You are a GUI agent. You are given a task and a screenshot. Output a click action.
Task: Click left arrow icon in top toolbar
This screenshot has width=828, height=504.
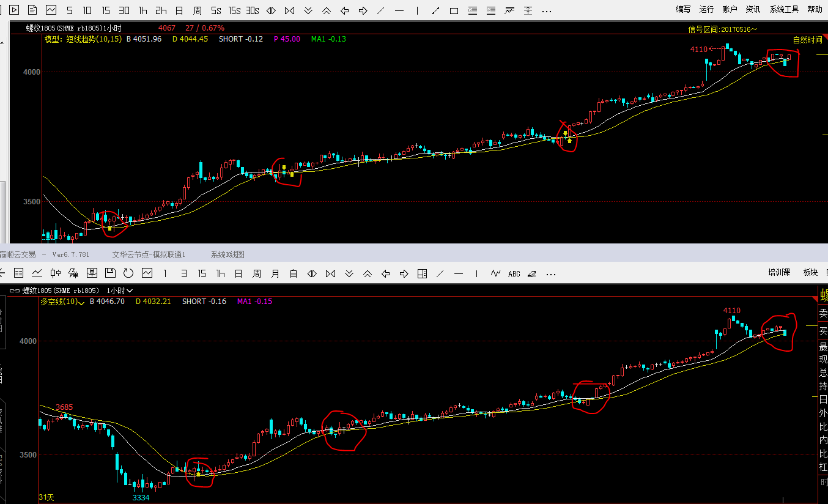tap(345, 10)
